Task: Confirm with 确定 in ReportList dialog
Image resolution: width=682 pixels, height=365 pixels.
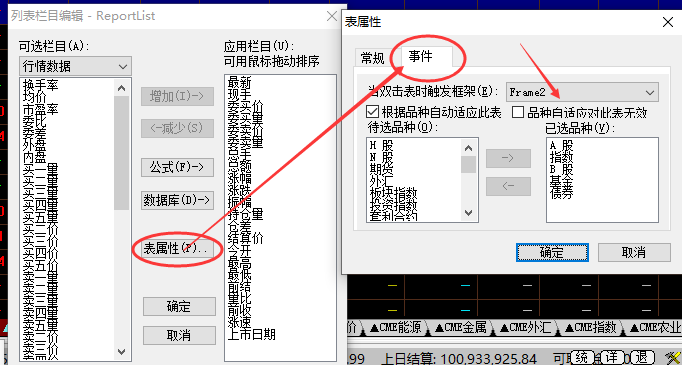Action: tap(179, 306)
